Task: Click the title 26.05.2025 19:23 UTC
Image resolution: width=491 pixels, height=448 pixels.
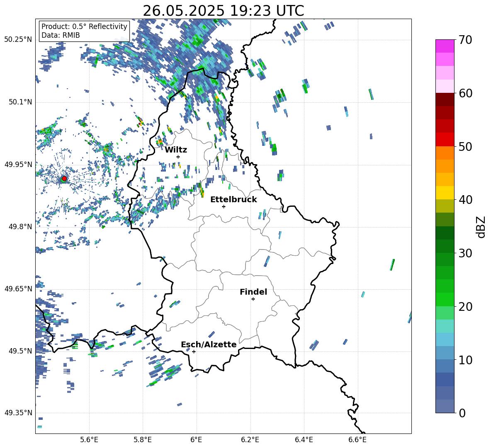Action: 223,11
